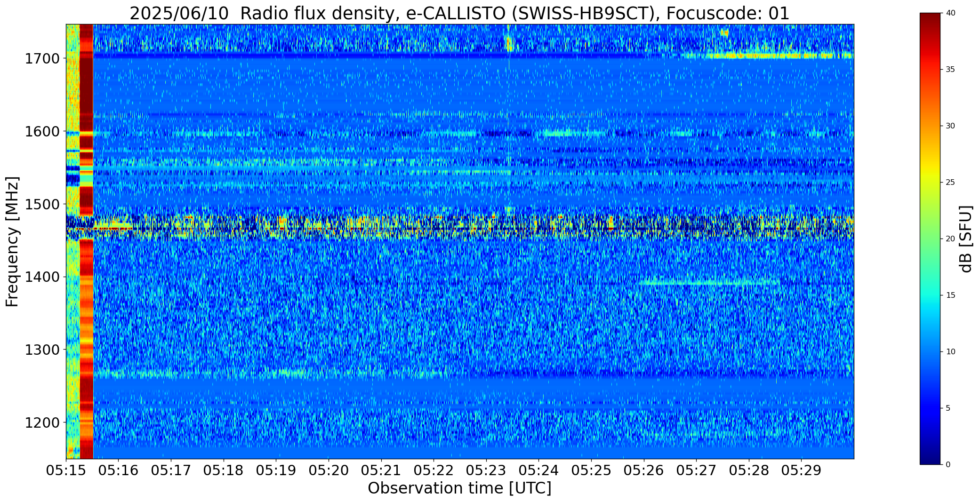Click the 'Frequency [MHz]' y-axis label

click(12, 242)
